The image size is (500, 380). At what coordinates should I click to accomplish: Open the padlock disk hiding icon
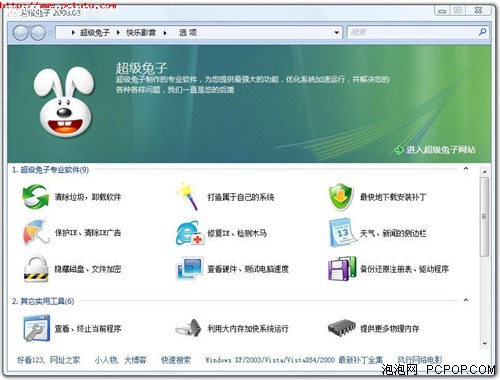36,269
